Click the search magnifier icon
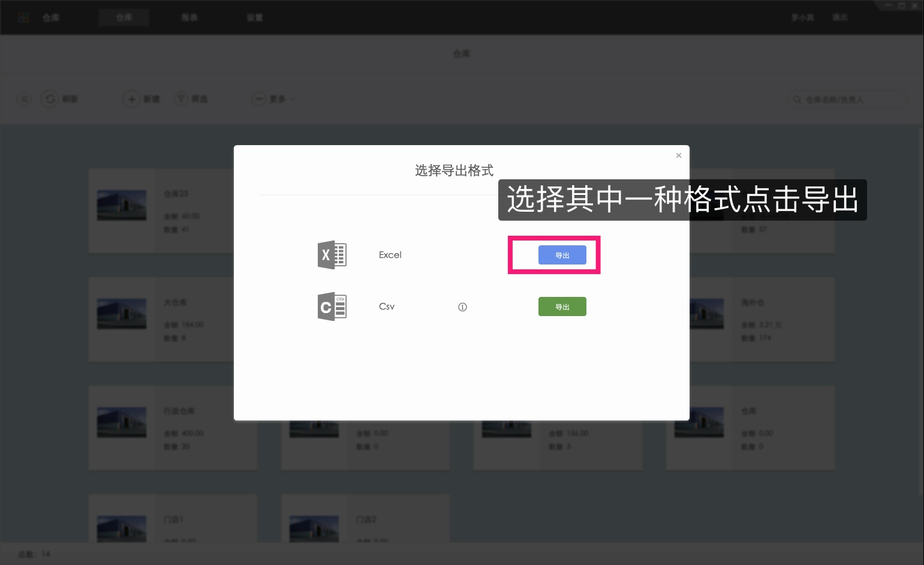924x565 pixels. [x=797, y=100]
